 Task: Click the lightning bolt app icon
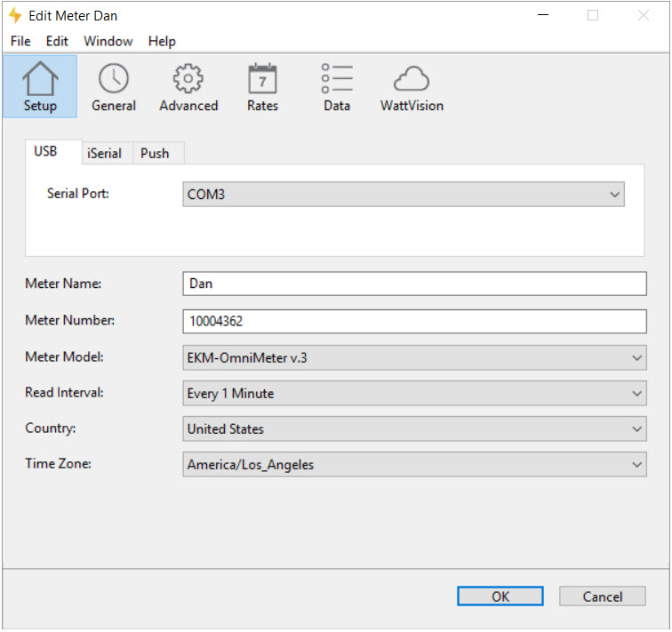tap(14, 15)
